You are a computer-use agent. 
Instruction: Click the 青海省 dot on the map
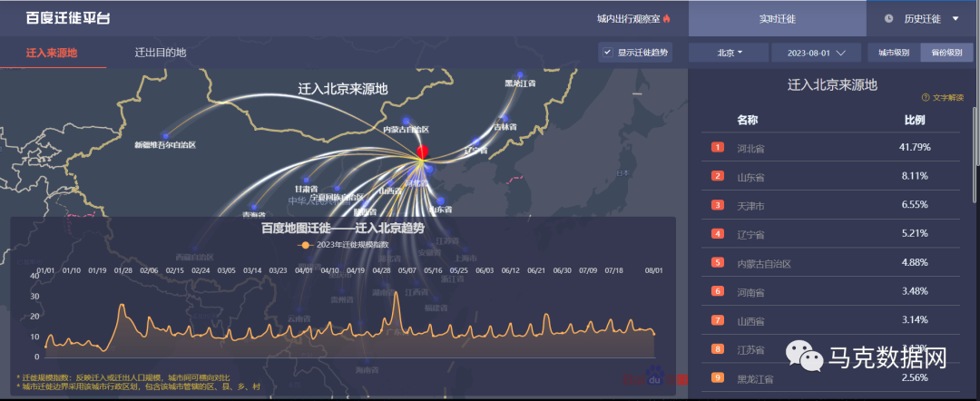pos(254,207)
